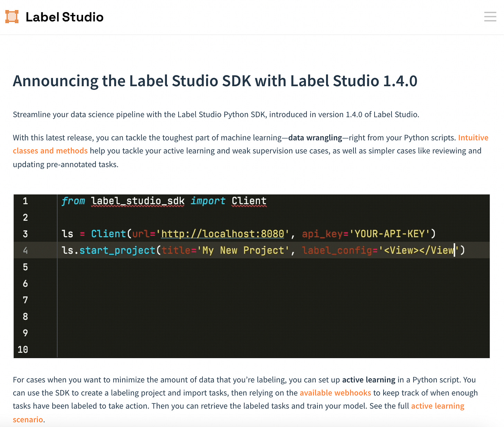Click line number 10 in code editor
504x427 pixels.
click(x=23, y=349)
